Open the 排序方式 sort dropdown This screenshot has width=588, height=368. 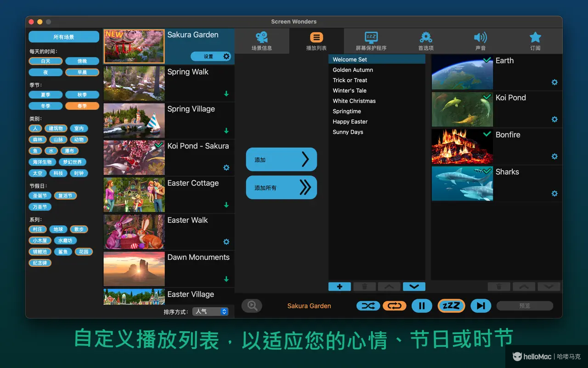point(210,311)
